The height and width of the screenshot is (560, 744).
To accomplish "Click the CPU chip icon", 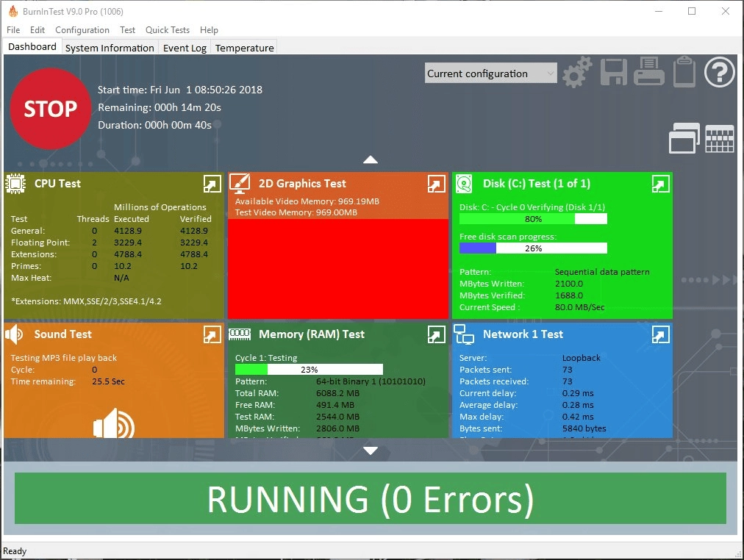I will click(15, 184).
